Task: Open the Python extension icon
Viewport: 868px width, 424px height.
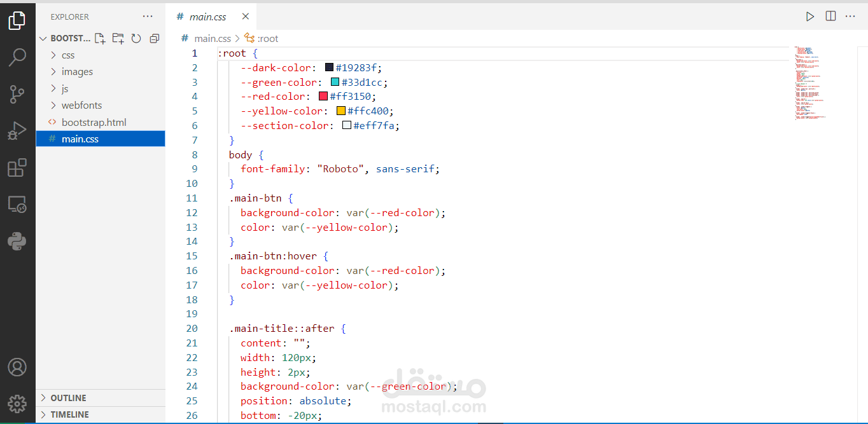Action: (x=17, y=242)
